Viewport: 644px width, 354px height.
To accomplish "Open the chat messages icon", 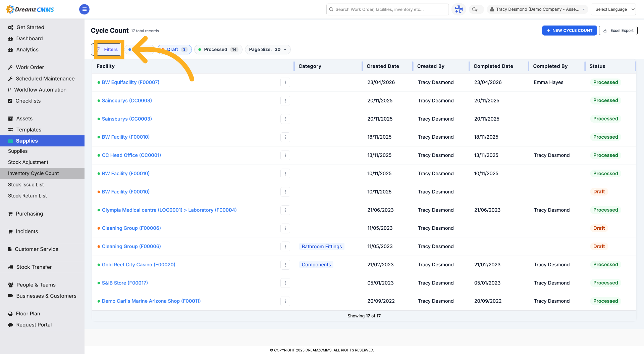I will pyautogui.click(x=475, y=9).
